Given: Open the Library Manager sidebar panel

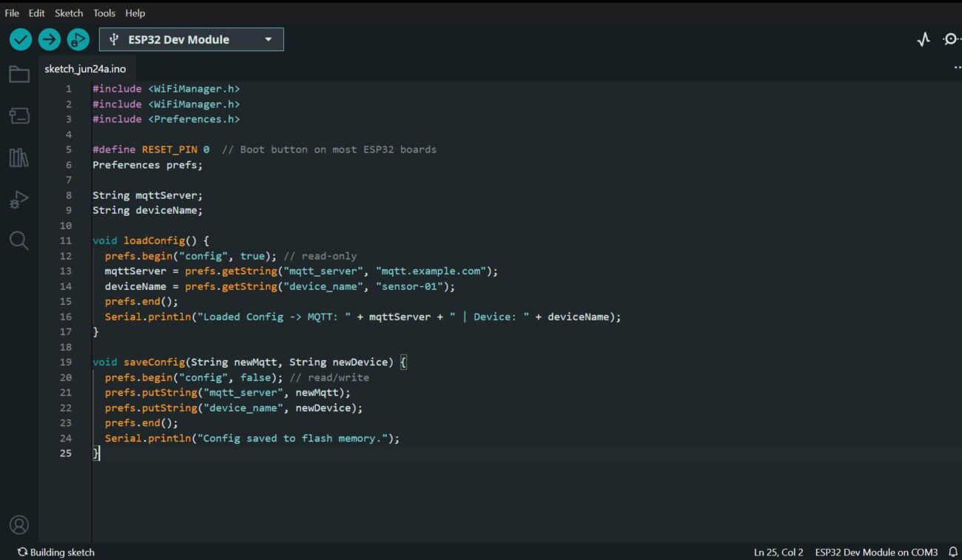Looking at the screenshot, I should tap(19, 158).
